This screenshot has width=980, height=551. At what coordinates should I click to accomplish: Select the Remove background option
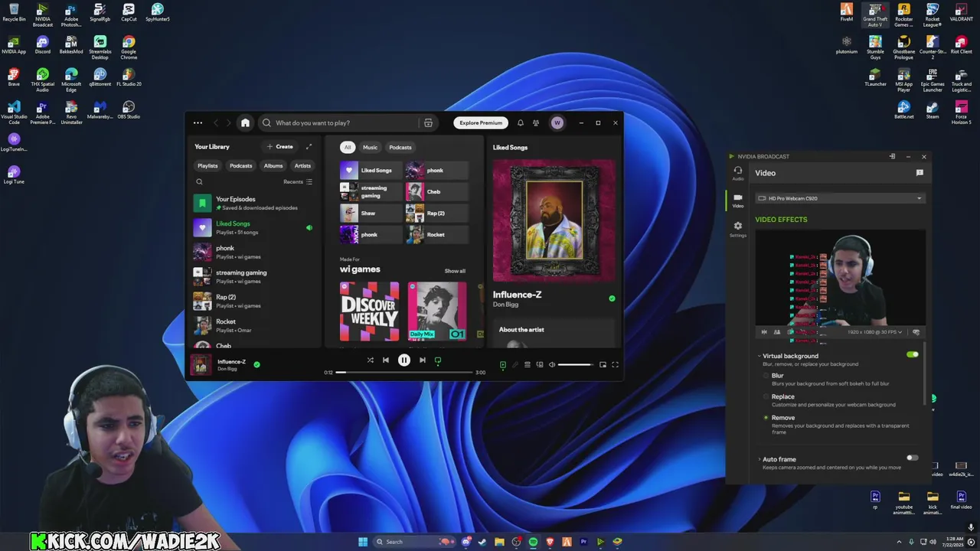[766, 417]
